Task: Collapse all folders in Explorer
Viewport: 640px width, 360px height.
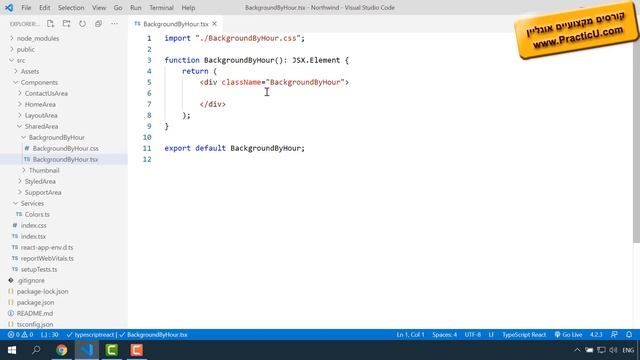Action: pos(98,24)
